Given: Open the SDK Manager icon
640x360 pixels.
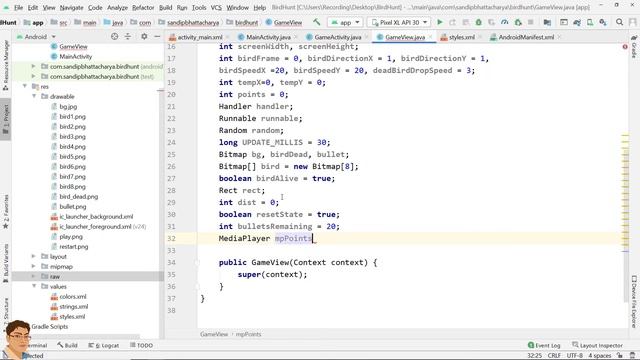Looking at the screenshot, I should pyautogui.click(x=603, y=22).
